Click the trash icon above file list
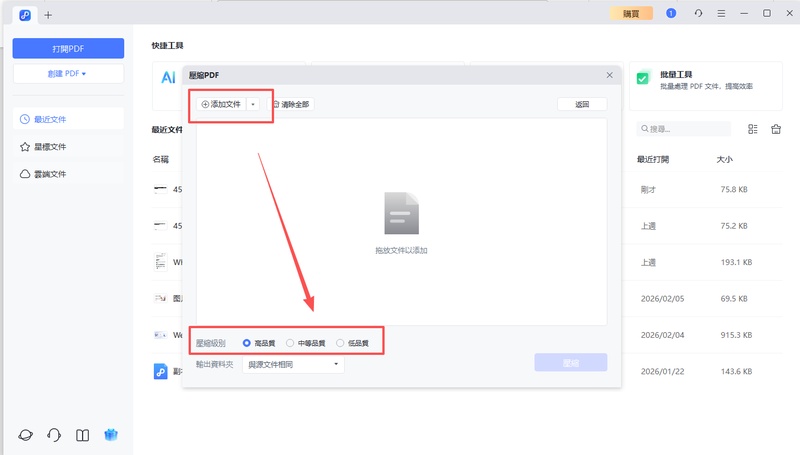 click(x=776, y=129)
